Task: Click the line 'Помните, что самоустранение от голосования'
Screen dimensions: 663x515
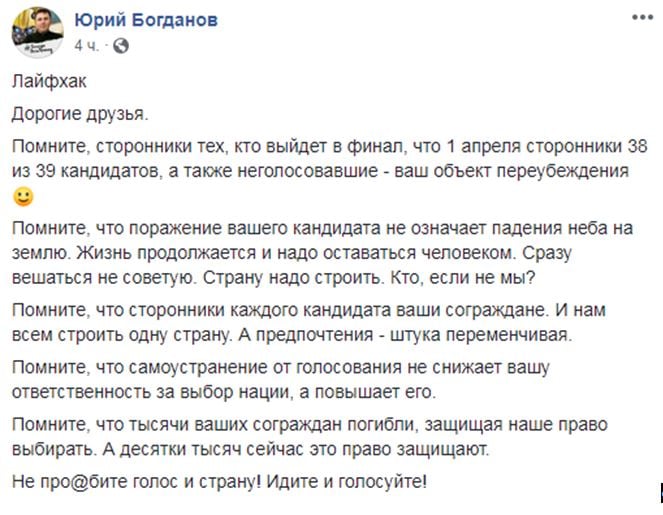Action: 281,367
